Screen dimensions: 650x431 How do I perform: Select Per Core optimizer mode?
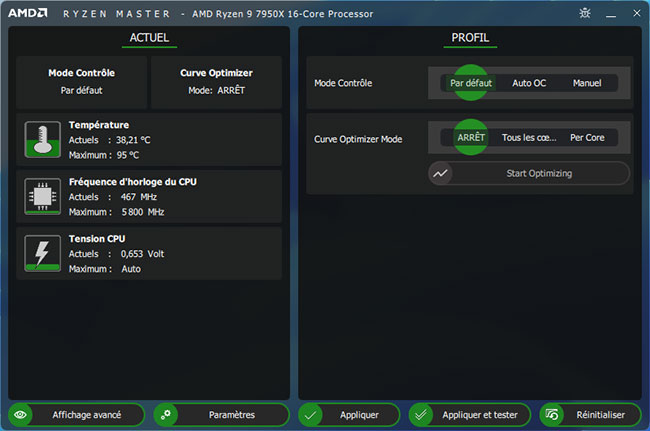(x=587, y=138)
